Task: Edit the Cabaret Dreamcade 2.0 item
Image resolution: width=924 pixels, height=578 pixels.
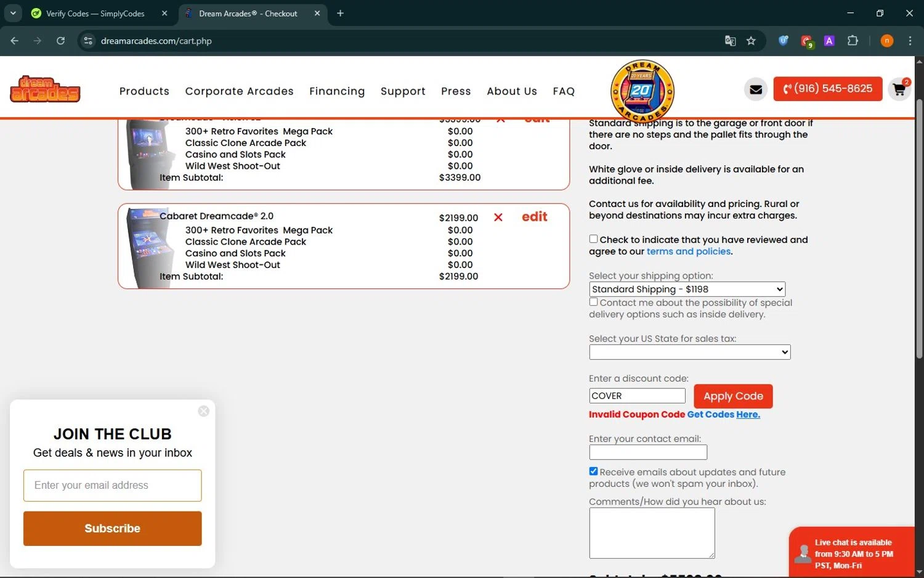Action: [534, 217]
